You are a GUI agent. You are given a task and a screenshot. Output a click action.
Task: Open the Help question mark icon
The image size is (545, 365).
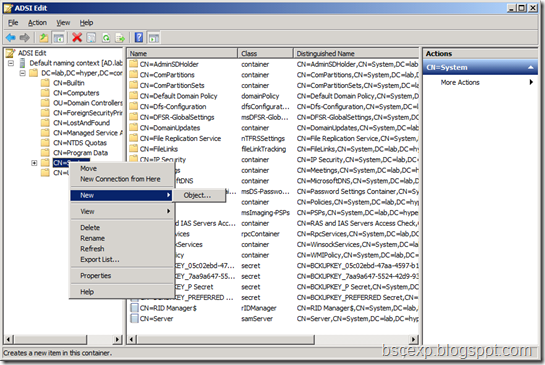tap(139, 37)
